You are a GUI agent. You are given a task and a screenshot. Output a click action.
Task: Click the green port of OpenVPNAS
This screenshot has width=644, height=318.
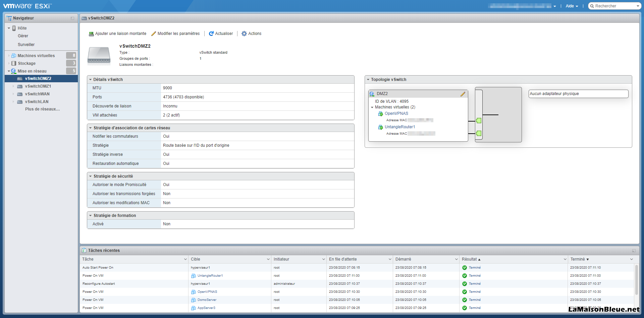coord(479,121)
